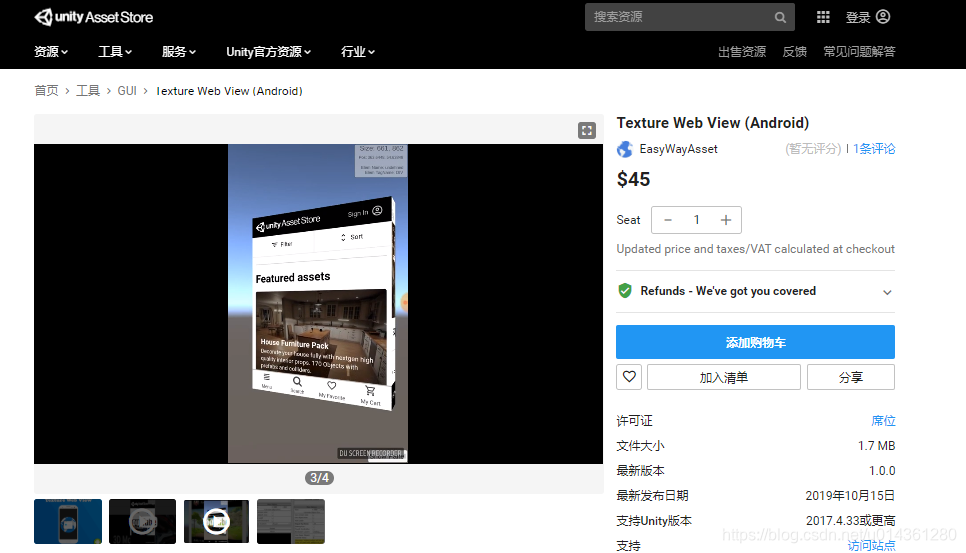The width and height of the screenshot is (966, 553).
Task: Click the green refund shield icon
Action: point(625,291)
